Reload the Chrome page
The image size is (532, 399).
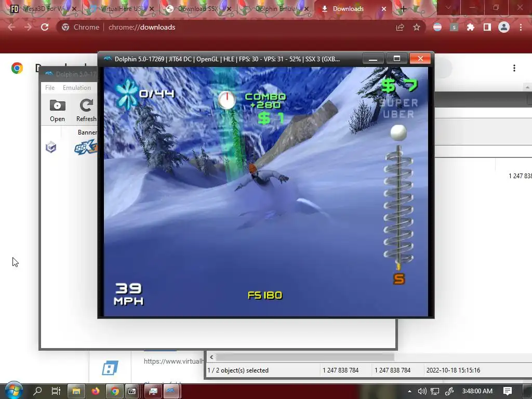click(x=45, y=27)
